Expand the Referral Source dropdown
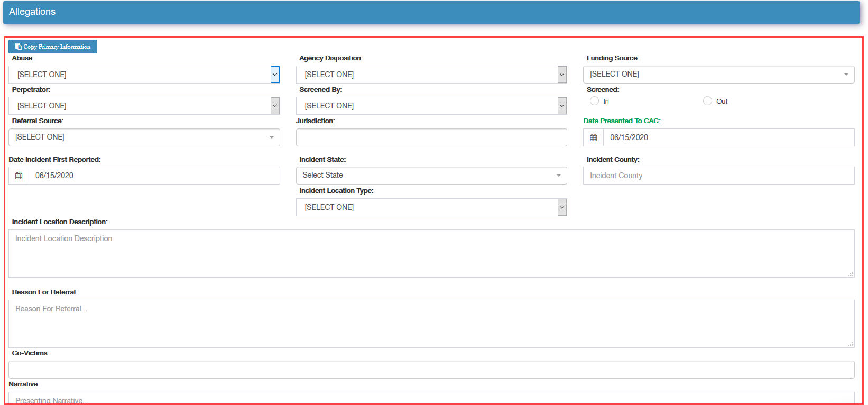This screenshot has width=868, height=405. [144, 137]
